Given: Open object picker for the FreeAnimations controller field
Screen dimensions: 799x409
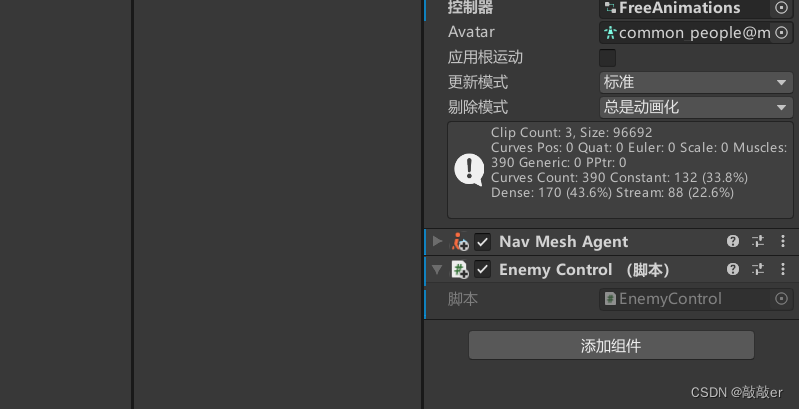Looking at the screenshot, I should 781,8.
